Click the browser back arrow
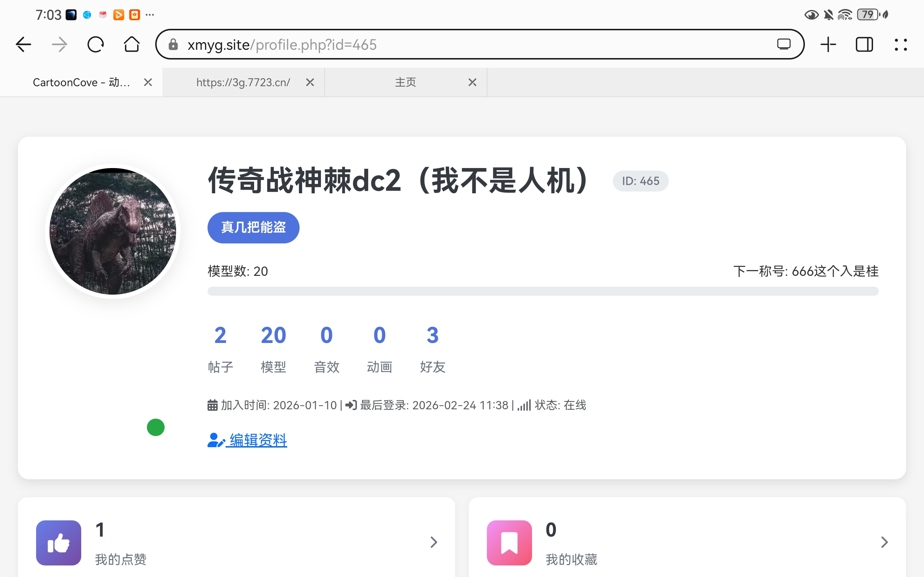This screenshot has width=924, height=577. coord(23,45)
